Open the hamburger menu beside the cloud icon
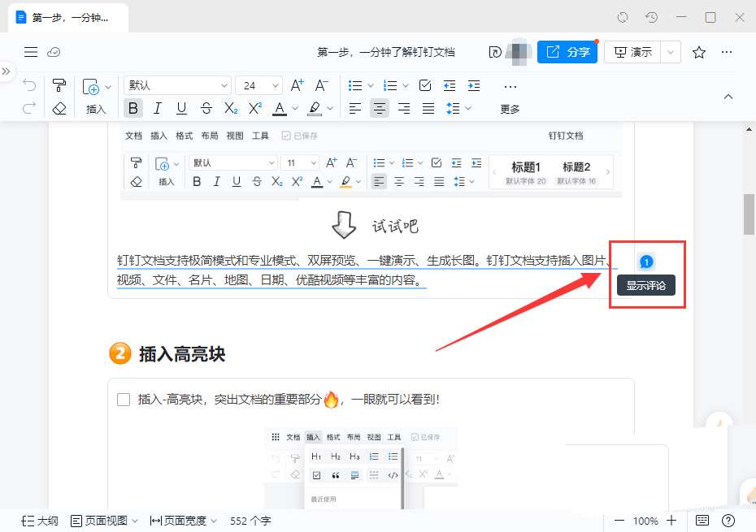This screenshot has height=532, width=756. [x=31, y=52]
